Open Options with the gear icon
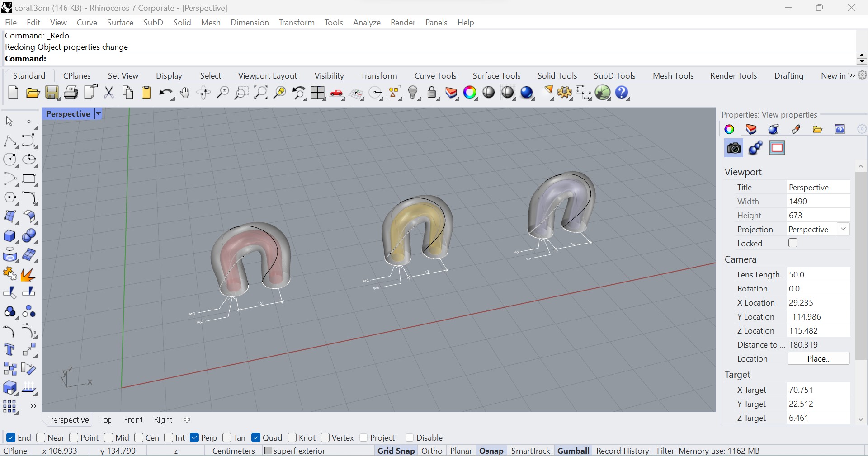This screenshot has width=868, height=456. click(565, 93)
